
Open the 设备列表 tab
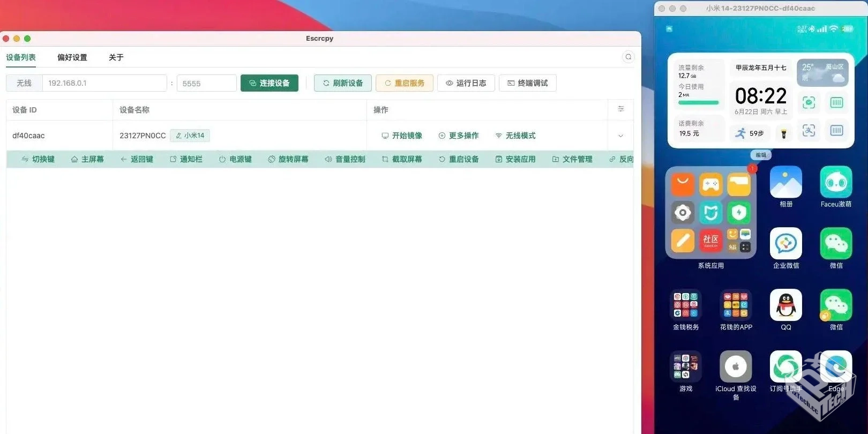pyautogui.click(x=21, y=57)
